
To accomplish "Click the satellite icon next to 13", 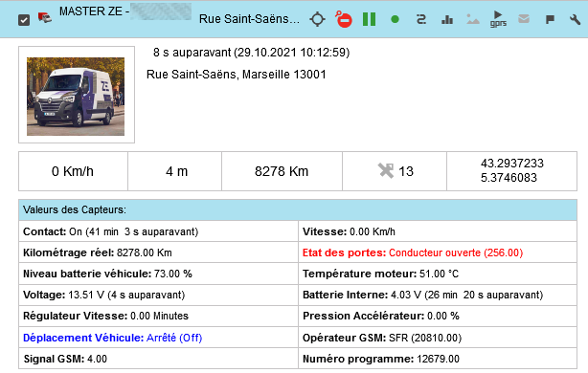I will point(386,171).
